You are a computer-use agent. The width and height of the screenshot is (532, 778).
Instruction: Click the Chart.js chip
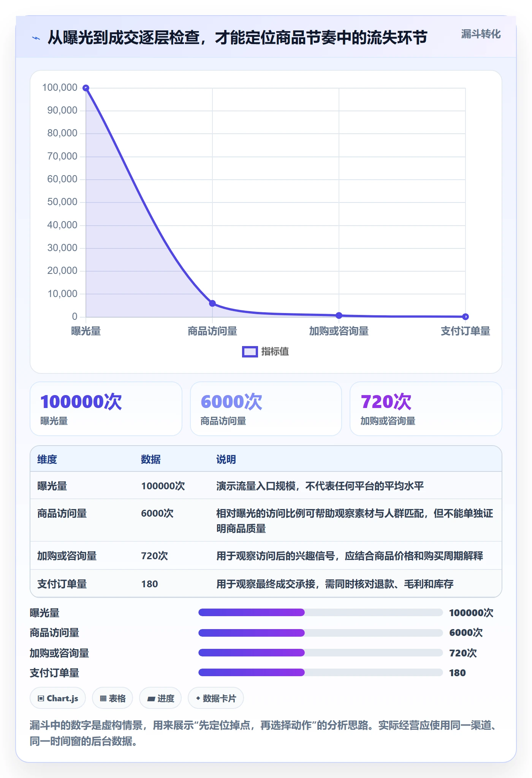click(58, 698)
